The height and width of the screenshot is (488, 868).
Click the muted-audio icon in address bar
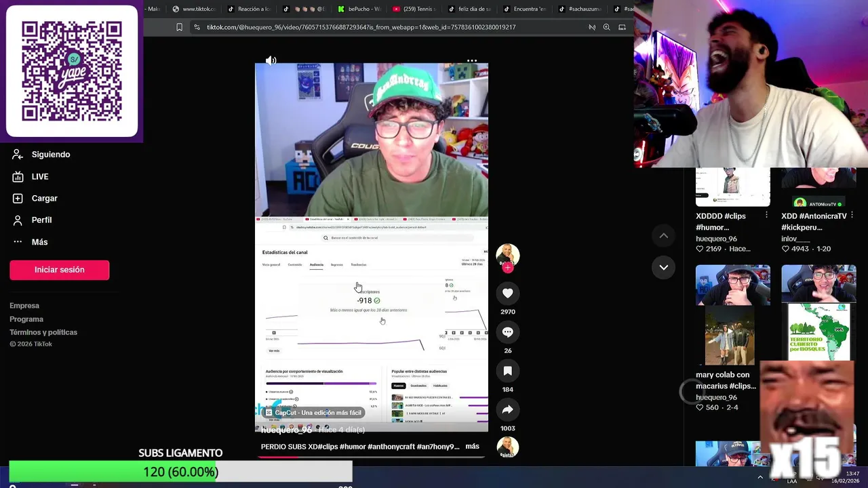click(592, 27)
